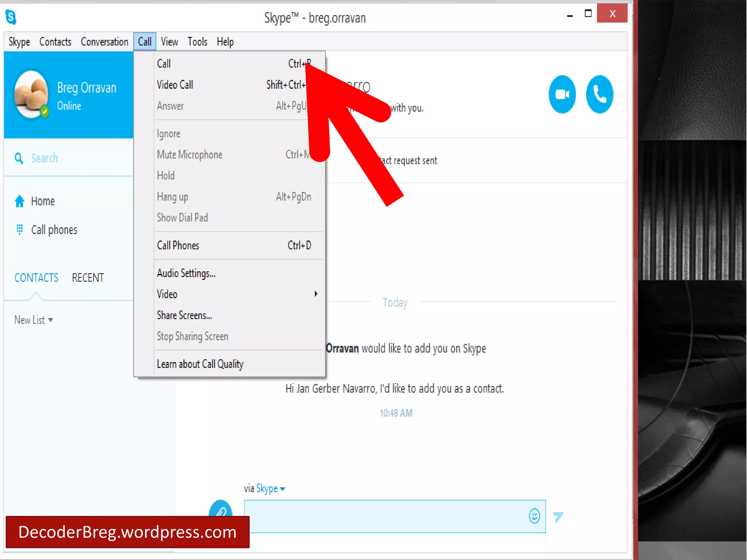The image size is (747, 560).
Task: Click the 'Hi Jan Gerber Navarro' message
Action: pos(395,389)
